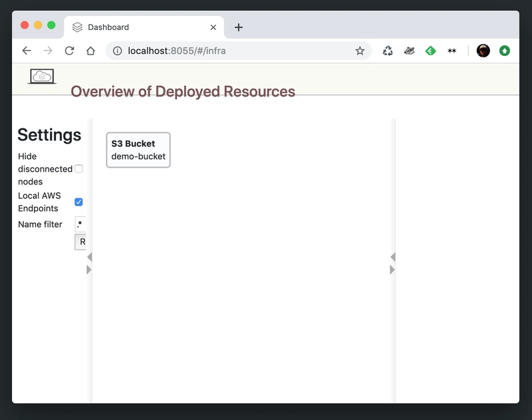Click the cloud laptop logo
This screenshot has width=532, height=420.
[x=42, y=76]
